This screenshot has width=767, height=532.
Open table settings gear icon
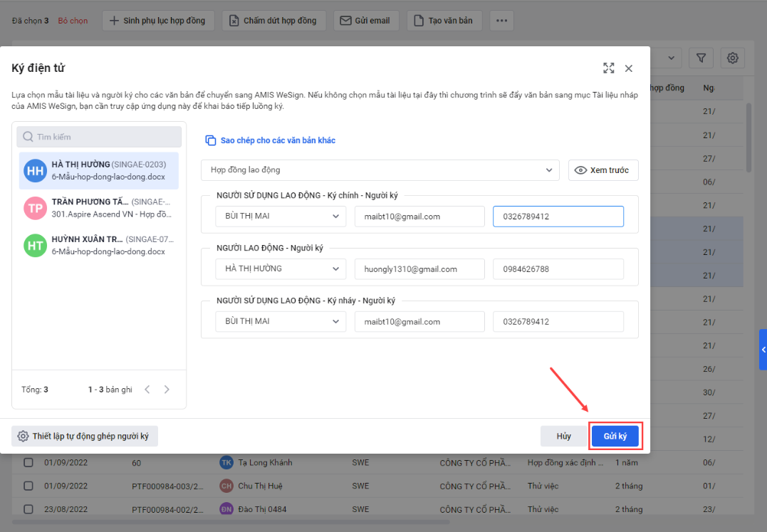coord(732,58)
